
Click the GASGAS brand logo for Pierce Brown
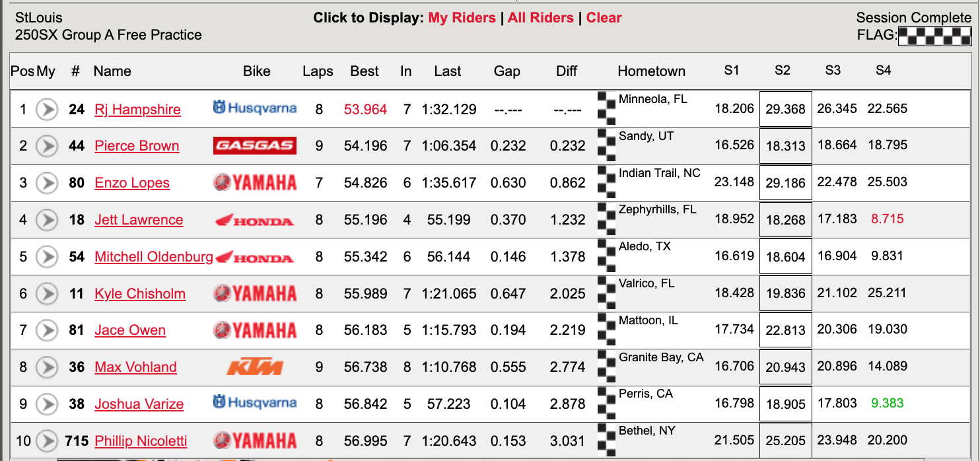[256, 145]
